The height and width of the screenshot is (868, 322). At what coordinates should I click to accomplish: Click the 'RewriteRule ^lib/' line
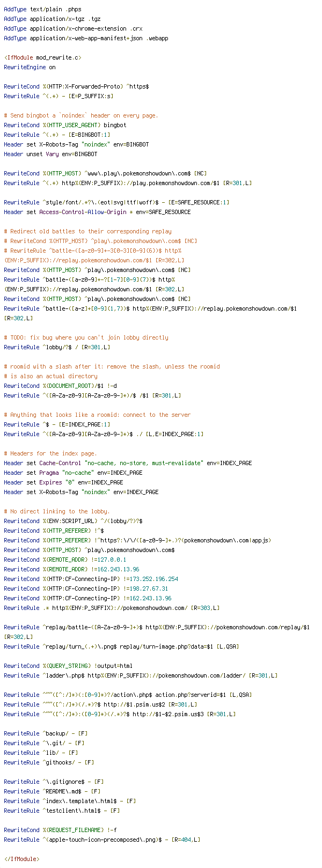[x=42, y=753]
